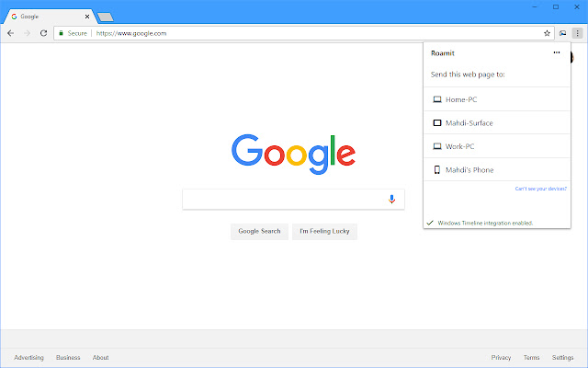Viewport: 588px width, 368px height.
Task: Send page to Mahdi-Surface
Action: 497,122
